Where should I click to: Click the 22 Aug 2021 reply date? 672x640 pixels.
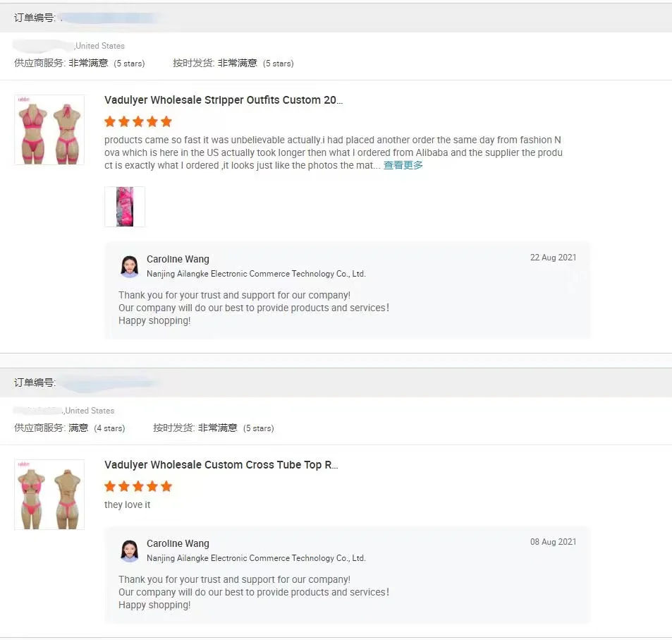pos(553,258)
